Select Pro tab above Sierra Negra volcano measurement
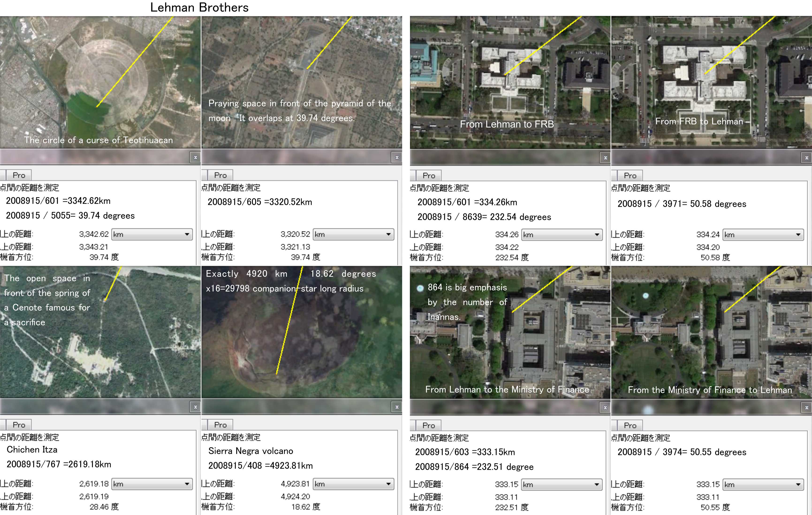 tap(220, 425)
